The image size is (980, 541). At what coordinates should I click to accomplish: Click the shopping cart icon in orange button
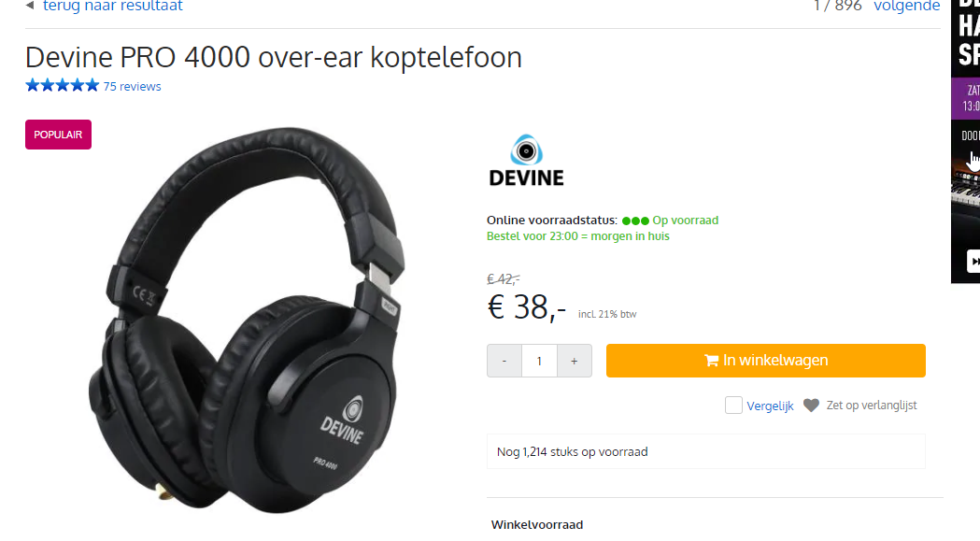coord(711,361)
